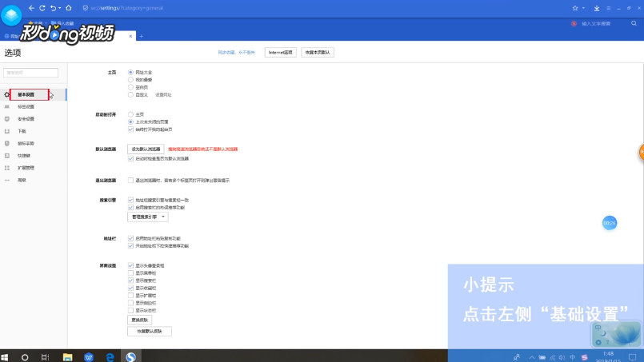The width and height of the screenshot is (644, 362).
Task: Toggle 显示收藏栏 checkbox
Action: [130, 288]
